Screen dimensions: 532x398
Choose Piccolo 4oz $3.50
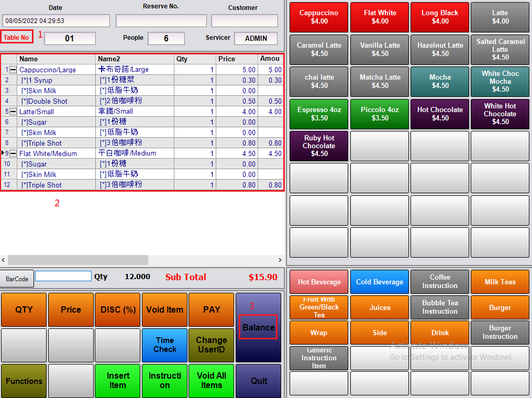coord(380,114)
